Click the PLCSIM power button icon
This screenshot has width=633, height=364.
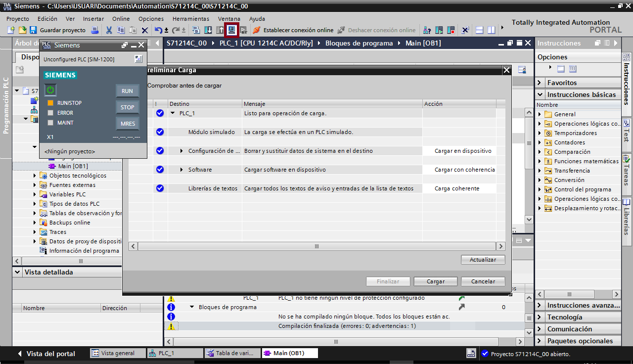tap(50, 90)
